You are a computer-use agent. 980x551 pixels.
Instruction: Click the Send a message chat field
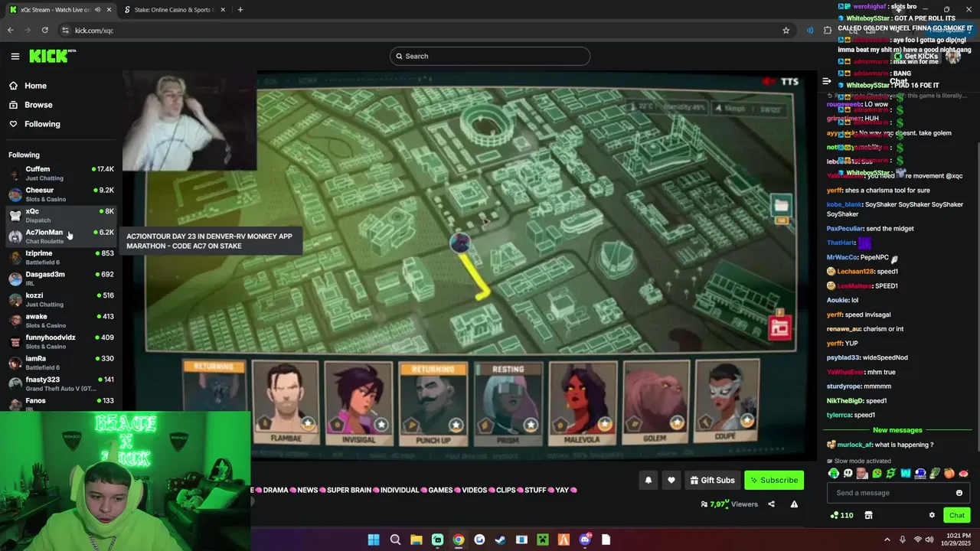coord(892,493)
